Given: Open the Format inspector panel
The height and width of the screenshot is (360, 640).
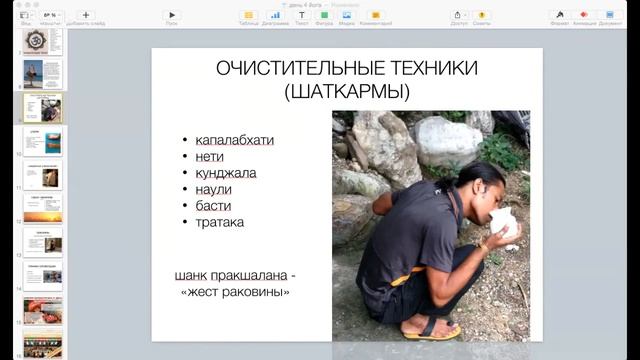Looking at the screenshot, I should pos(560,15).
